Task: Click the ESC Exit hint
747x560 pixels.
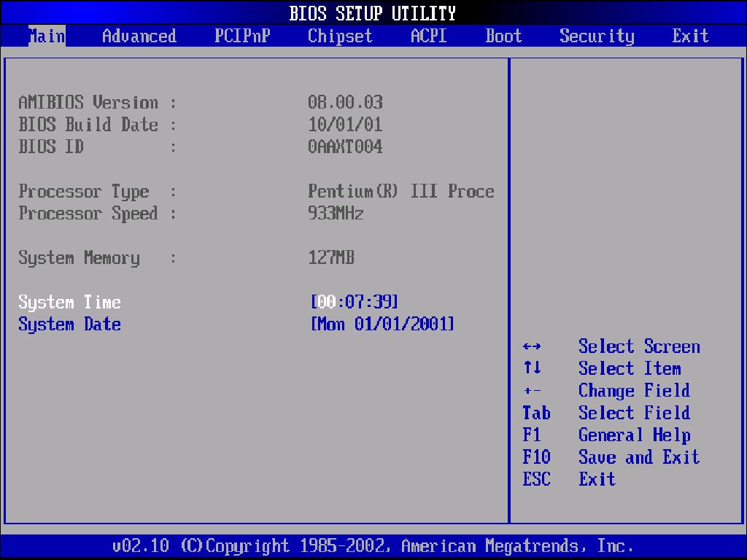Action: pos(569,479)
